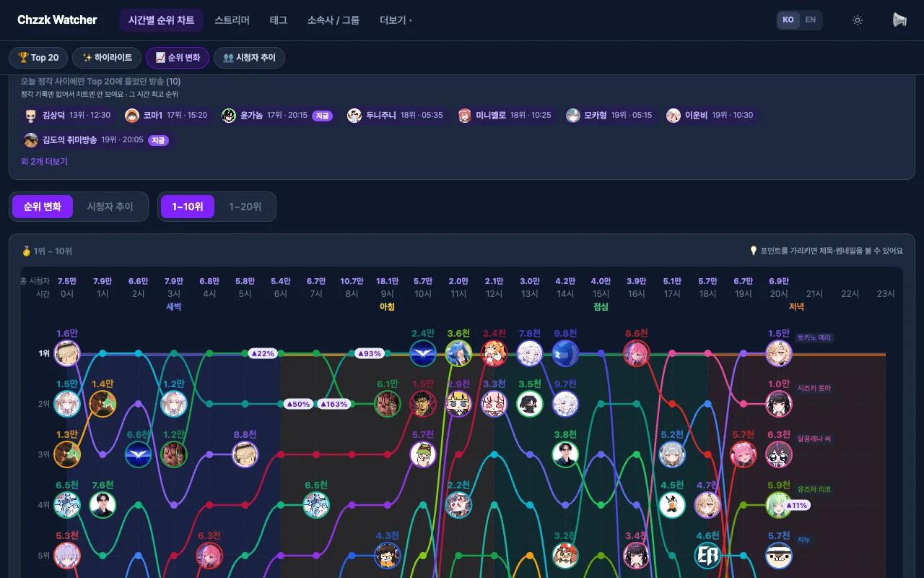
Task: Go to the 스트리머 nav item
Action: [232, 20]
